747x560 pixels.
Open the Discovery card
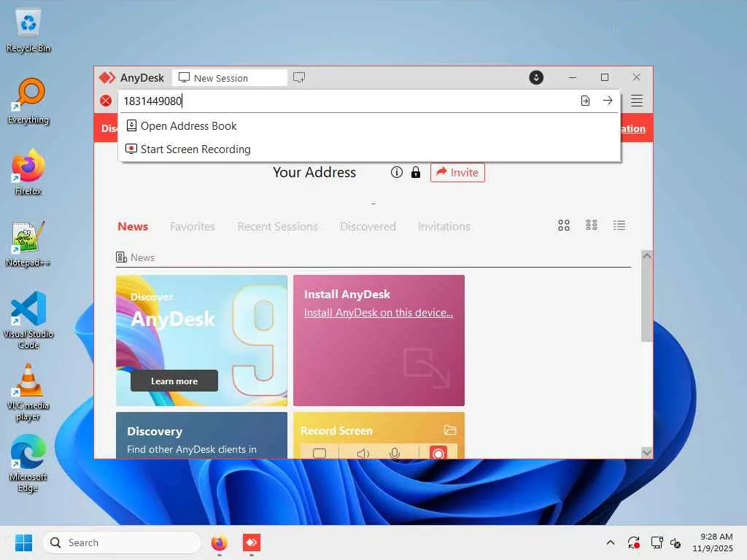coord(201,435)
